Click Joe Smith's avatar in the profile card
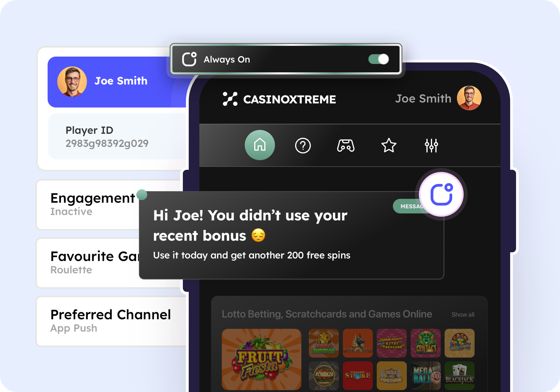 tap(72, 81)
